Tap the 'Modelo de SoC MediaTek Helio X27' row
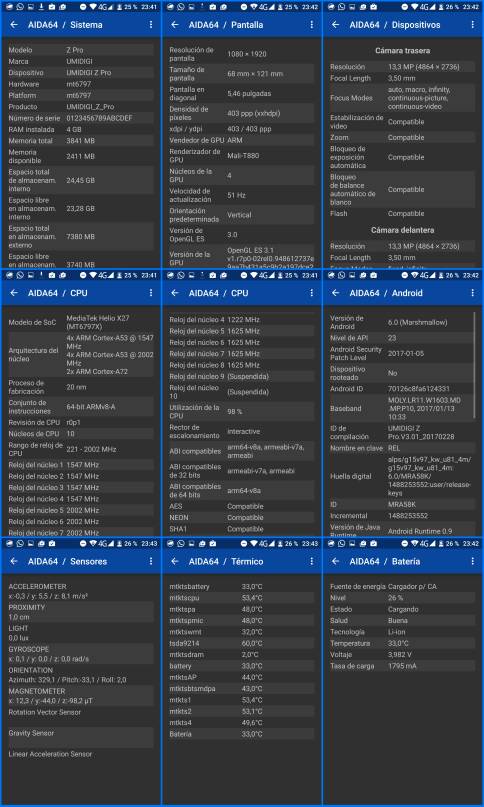 [81, 323]
